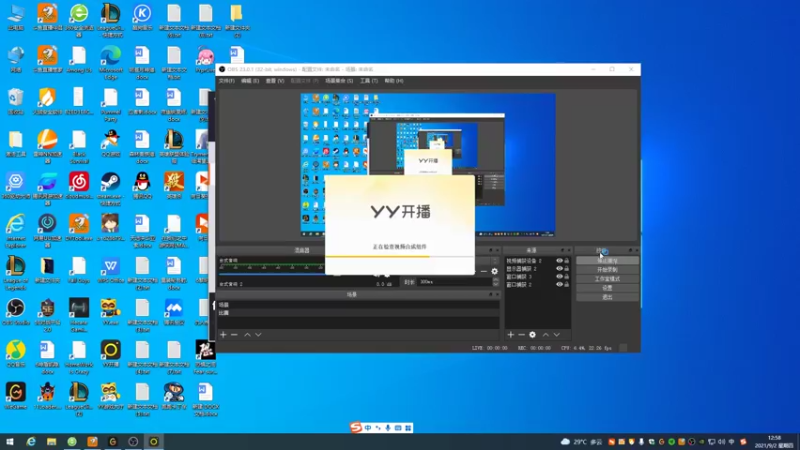Open the QQ penguin desktop icon

click(x=142, y=186)
